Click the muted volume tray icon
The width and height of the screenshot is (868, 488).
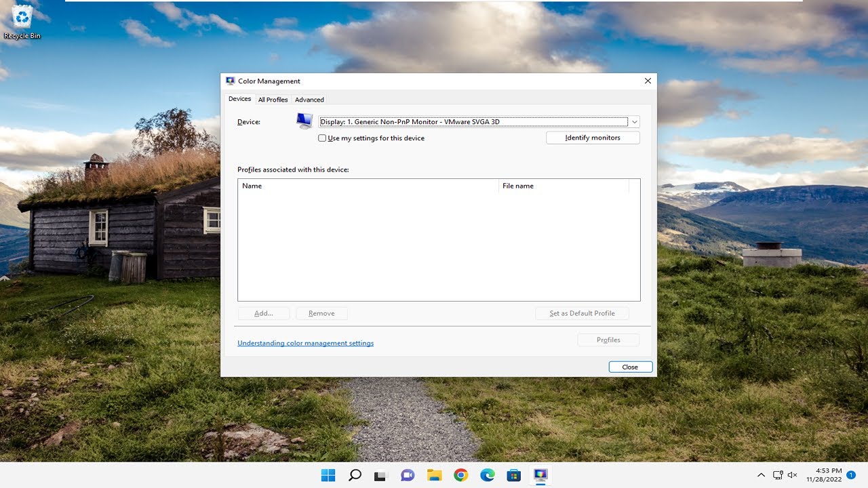pos(793,475)
